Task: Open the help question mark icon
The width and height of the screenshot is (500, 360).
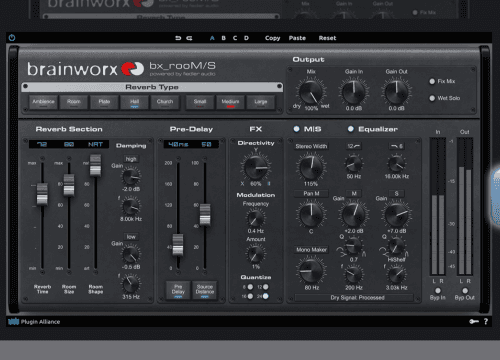Action: click(x=486, y=322)
